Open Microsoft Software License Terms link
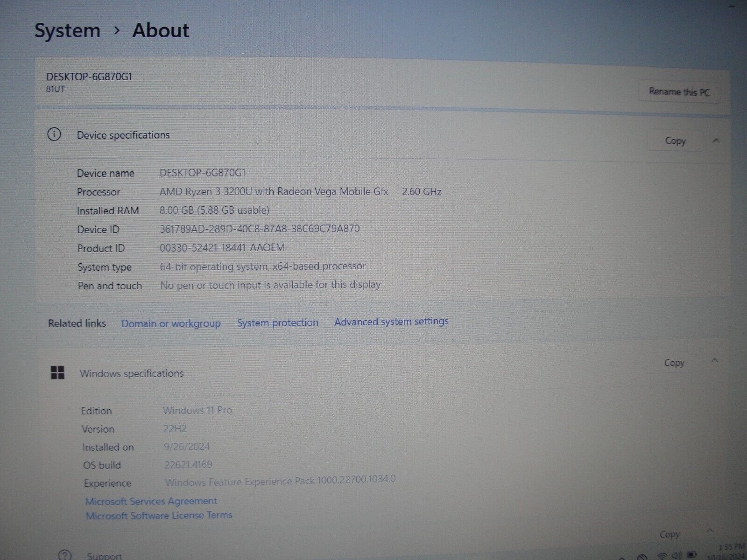The height and width of the screenshot is (560, 747). 159,515
